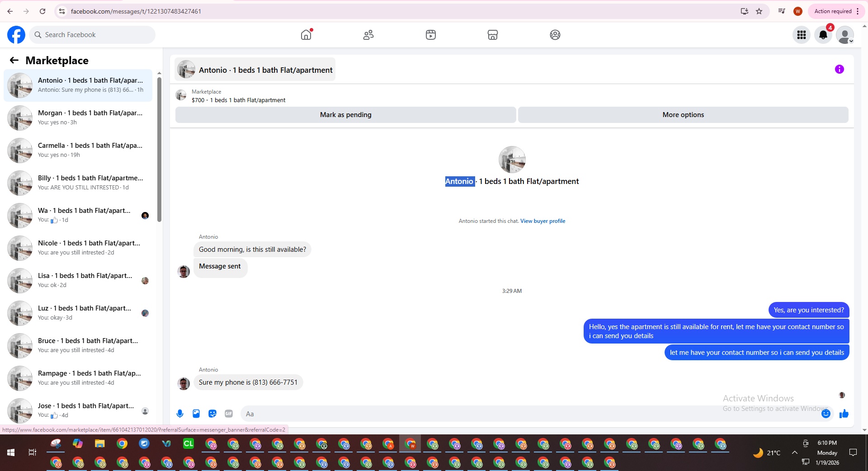The image size is (868, 471).
Task: Open More options for listing
Action: click(x=683, y=115)
